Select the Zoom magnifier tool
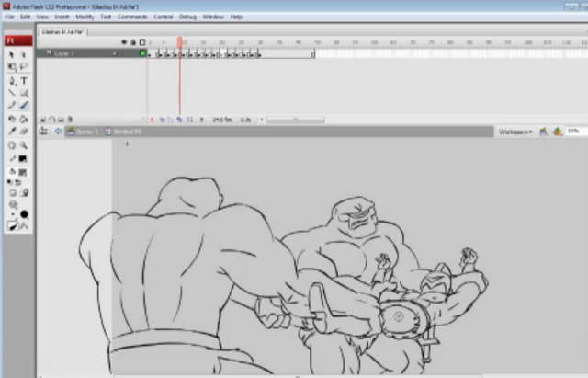Image resolution: width=588 pixels, height=378 pixels. (x=24, y=145)
